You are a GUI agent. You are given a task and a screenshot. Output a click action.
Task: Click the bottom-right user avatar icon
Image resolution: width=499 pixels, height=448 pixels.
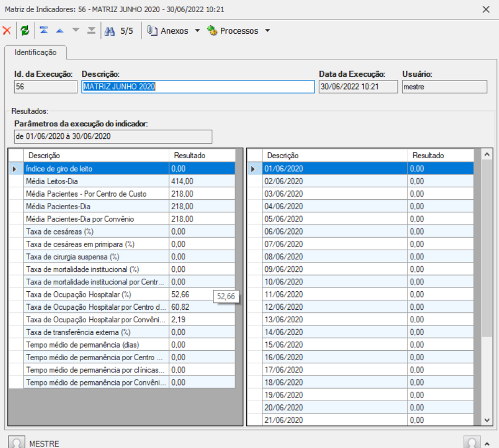tap(472, 443)
